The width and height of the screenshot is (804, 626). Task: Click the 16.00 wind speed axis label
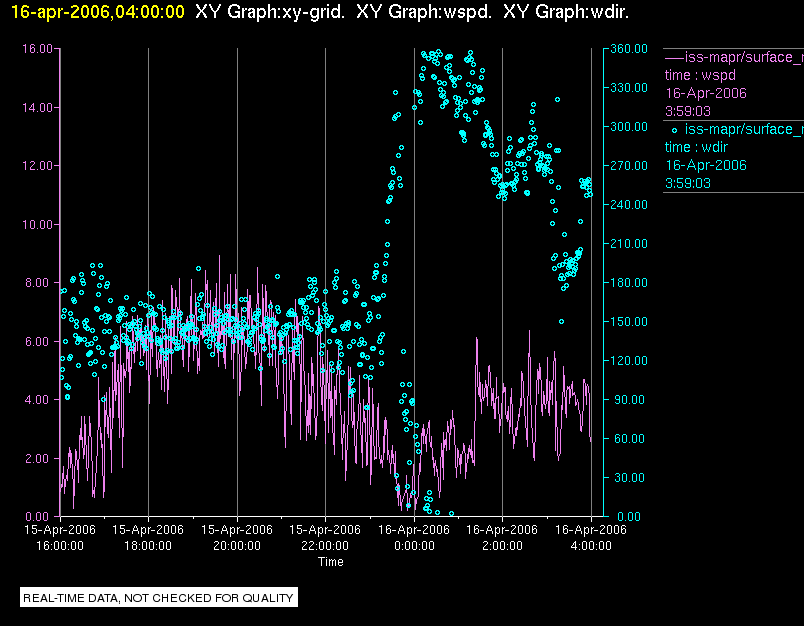pos(37,49)
